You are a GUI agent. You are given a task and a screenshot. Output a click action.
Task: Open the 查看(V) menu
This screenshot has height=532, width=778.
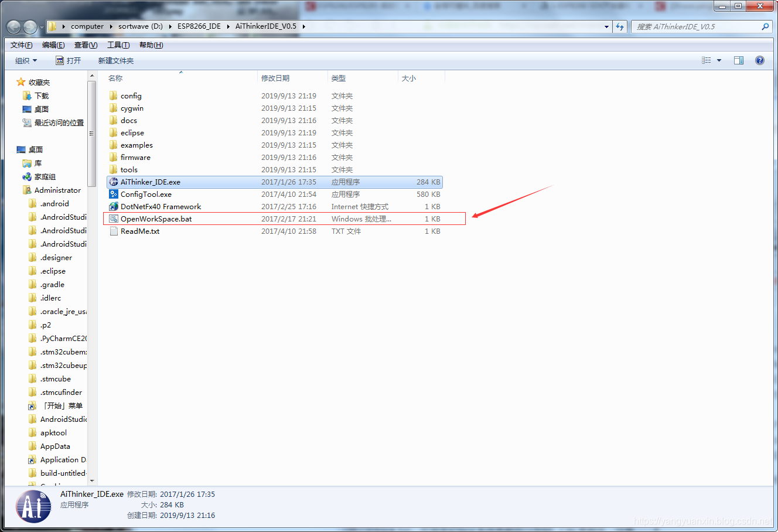pyautogui.click(x=86, y=45)
